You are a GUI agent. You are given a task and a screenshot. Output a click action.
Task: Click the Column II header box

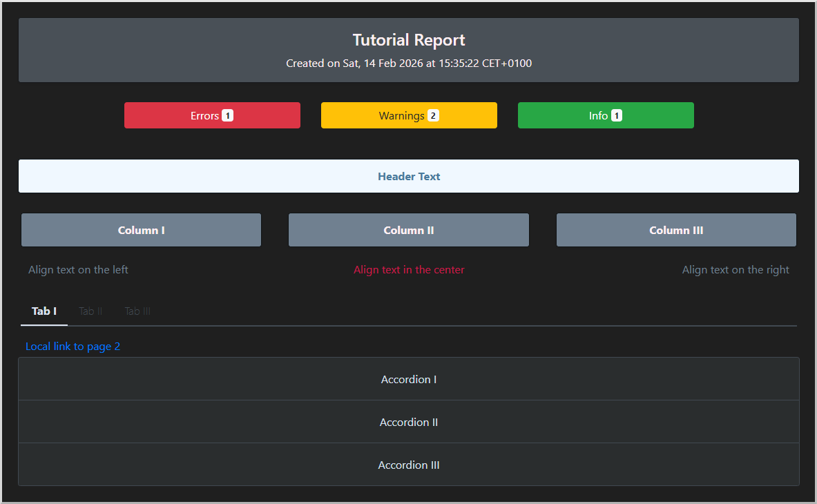409,230
